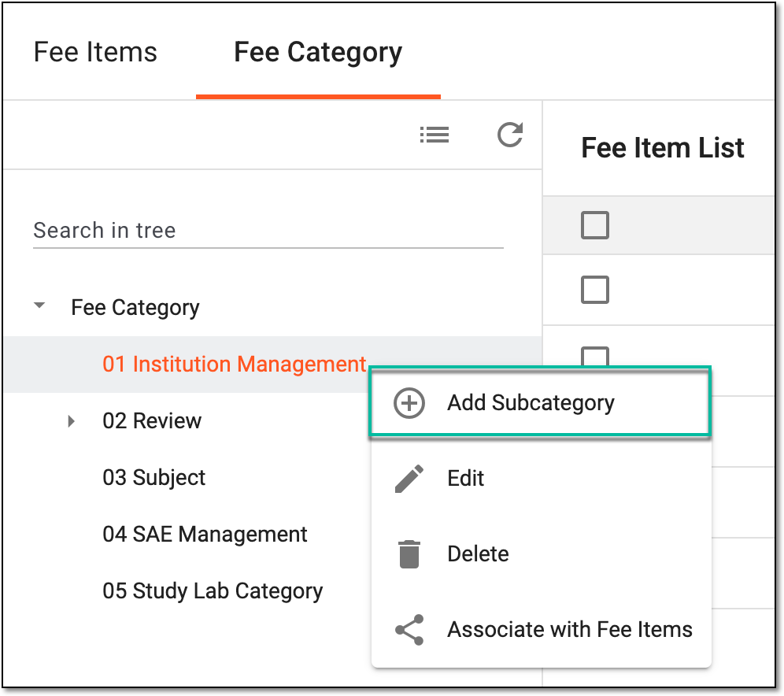
Task: Click the list view icon
Action: (x=435, y=135)
